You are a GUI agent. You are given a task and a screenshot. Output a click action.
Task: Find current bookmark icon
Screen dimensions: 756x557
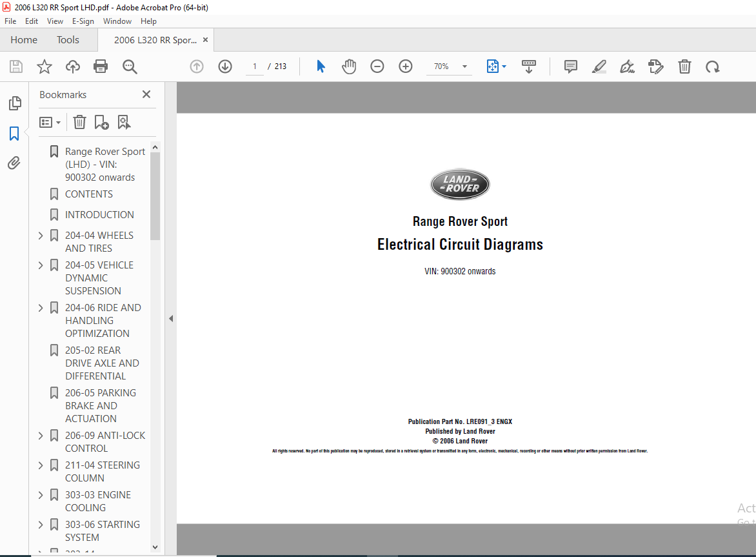point(124,123)
